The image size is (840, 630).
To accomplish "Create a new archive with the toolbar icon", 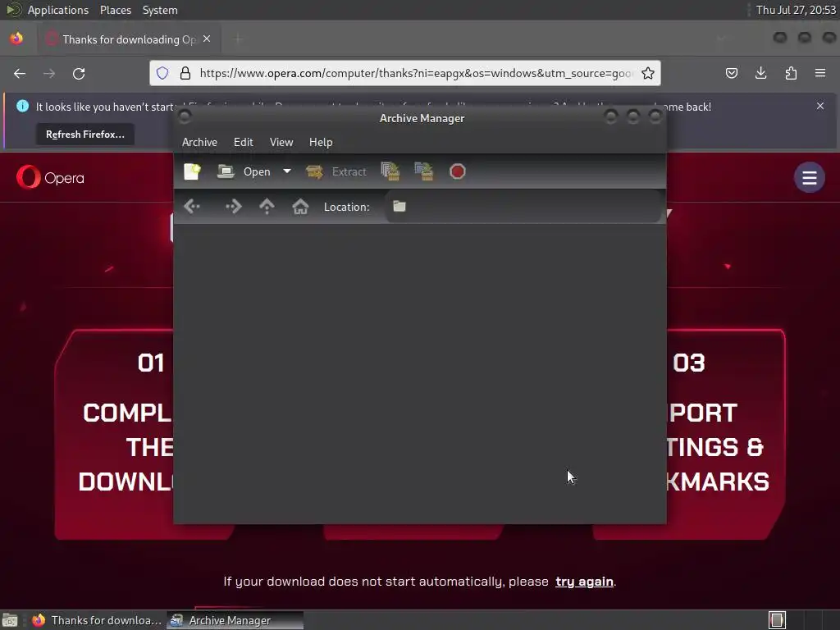I will click(192, 171).
